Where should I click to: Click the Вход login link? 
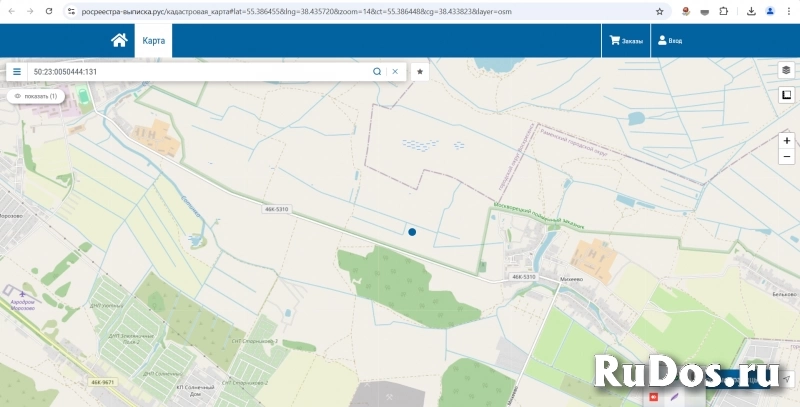(x=670, y=41)
